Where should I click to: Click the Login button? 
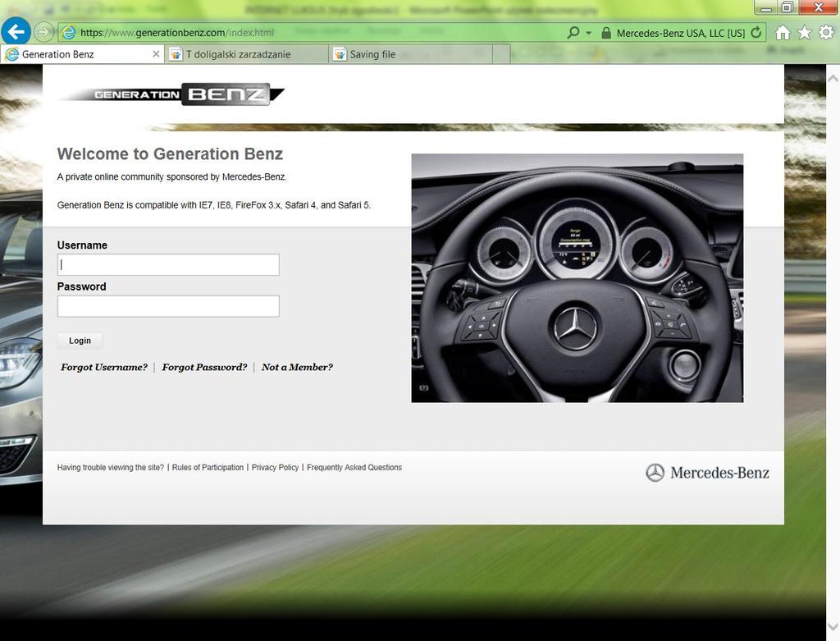pyautogui.click(x=80, y=341)
